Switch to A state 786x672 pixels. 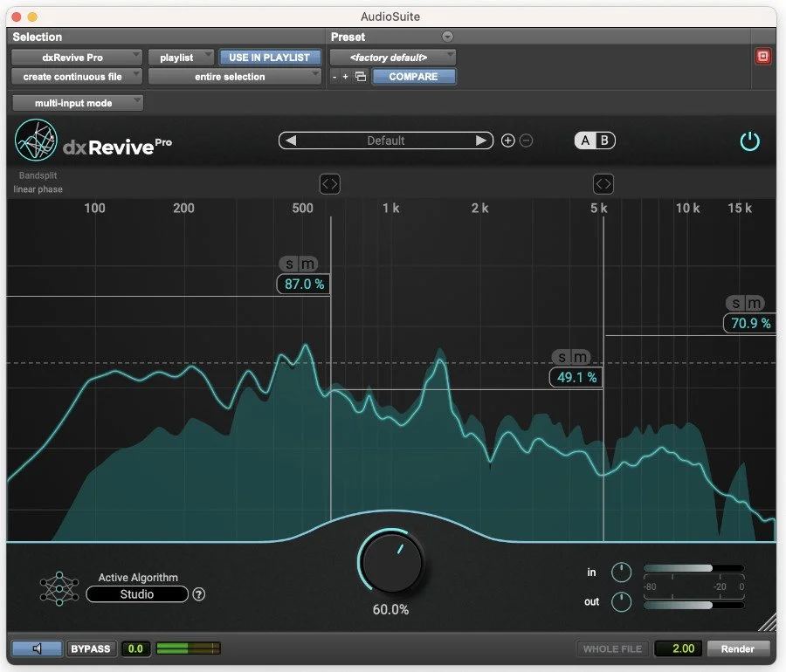click(x=585, y=141)
